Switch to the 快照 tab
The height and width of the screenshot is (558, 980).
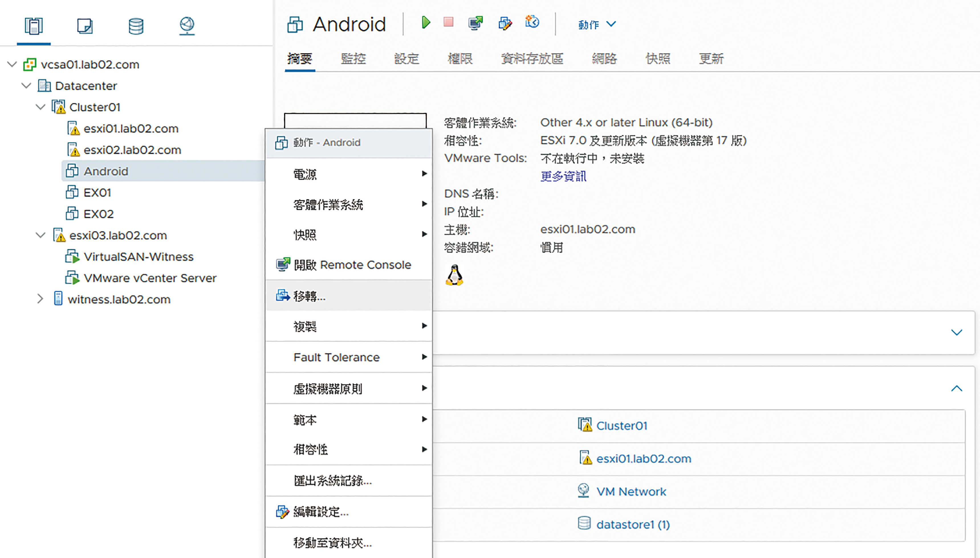point(658,59)
